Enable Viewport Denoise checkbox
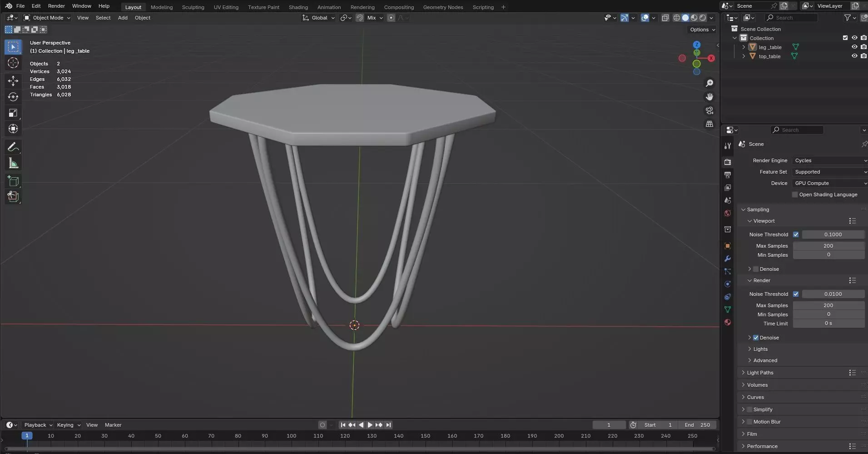The width and height of the screenshot is (868, 454). (756, 269)
